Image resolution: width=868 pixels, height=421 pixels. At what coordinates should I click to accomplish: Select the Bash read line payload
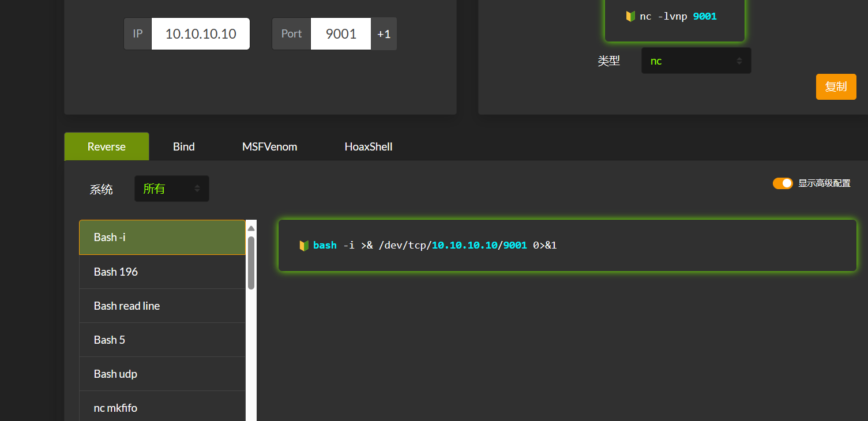click(x=162, y=306)
